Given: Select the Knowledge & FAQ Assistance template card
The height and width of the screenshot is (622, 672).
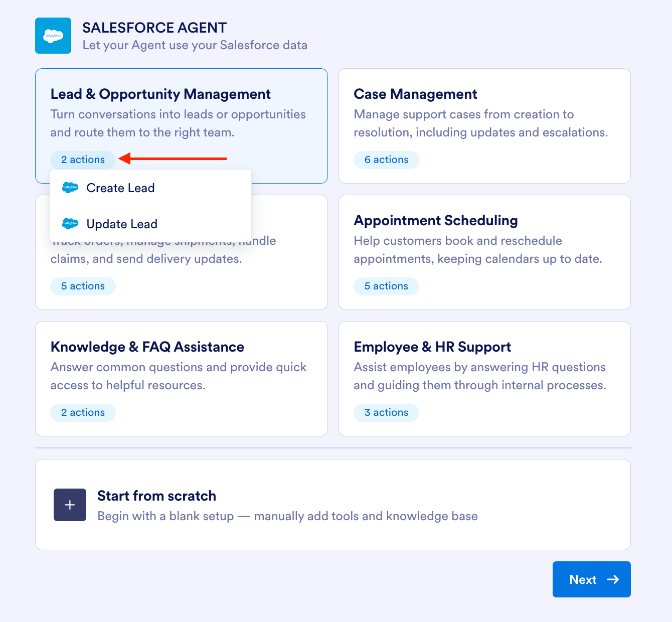Looking at the screenshot, I should click(x=181, y=379).
